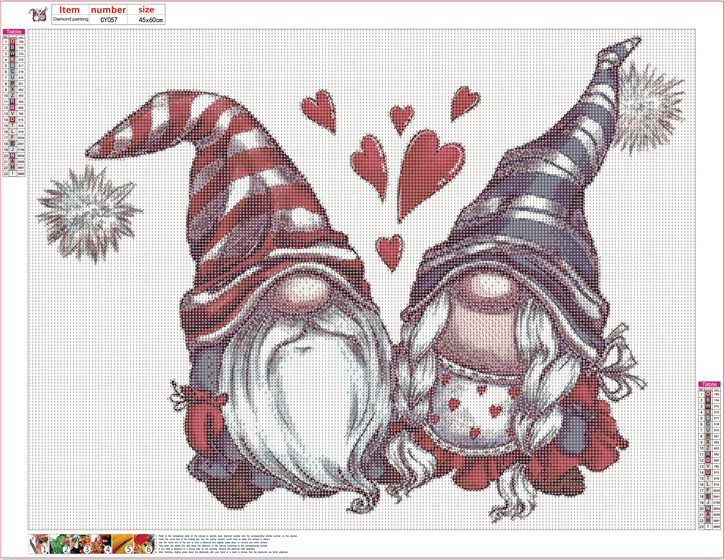Click the pink Table header in the right legend
724x560 pixels.
click(x=709, y=384)
